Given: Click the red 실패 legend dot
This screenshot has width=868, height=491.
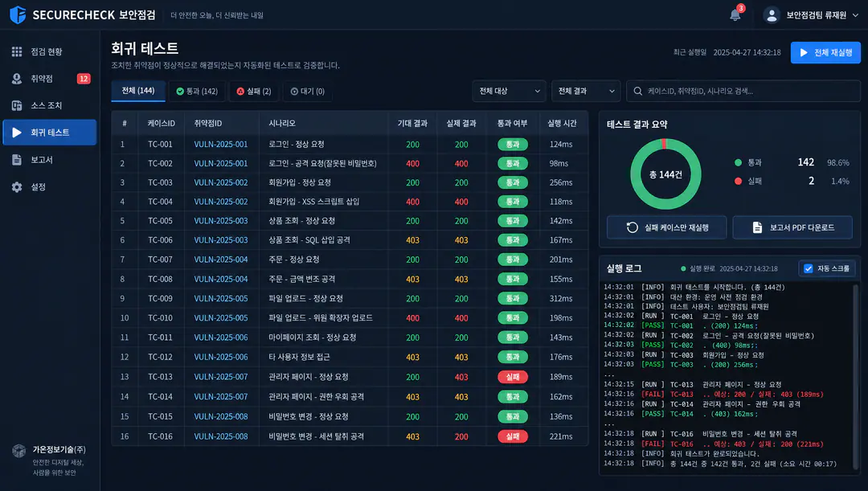Looking at the screenshot, I should 738,181.
